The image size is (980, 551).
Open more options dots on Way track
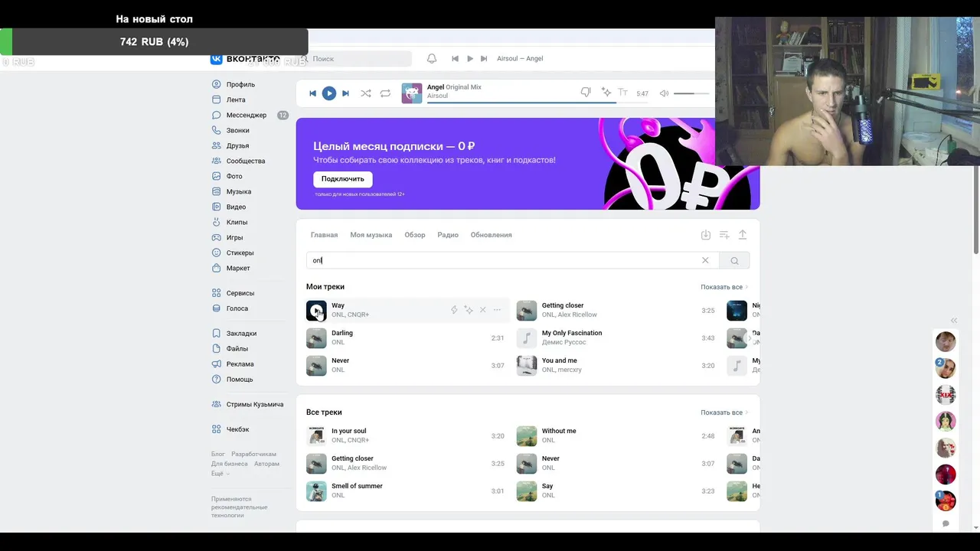click(x=497, y=310)
